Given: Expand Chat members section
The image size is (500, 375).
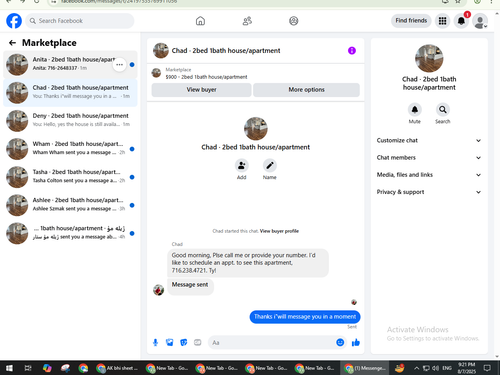Looking at the screenshot, I should (429, 158).
